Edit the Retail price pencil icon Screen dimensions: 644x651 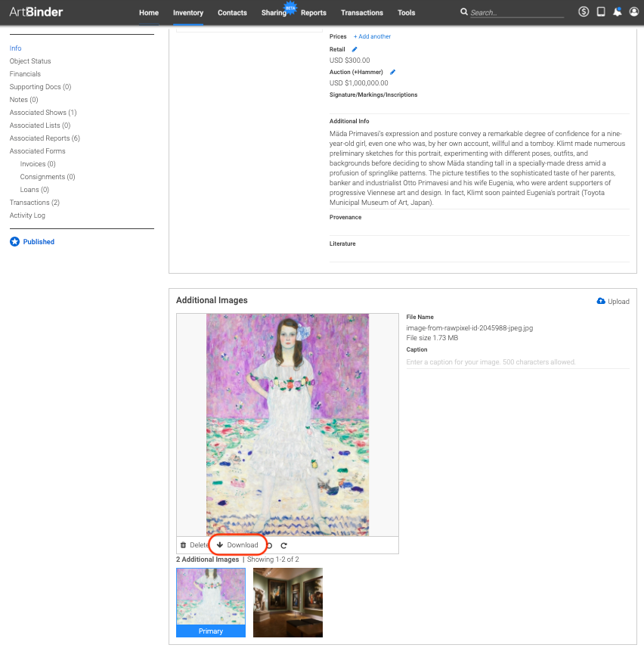[x=355, y=49]
